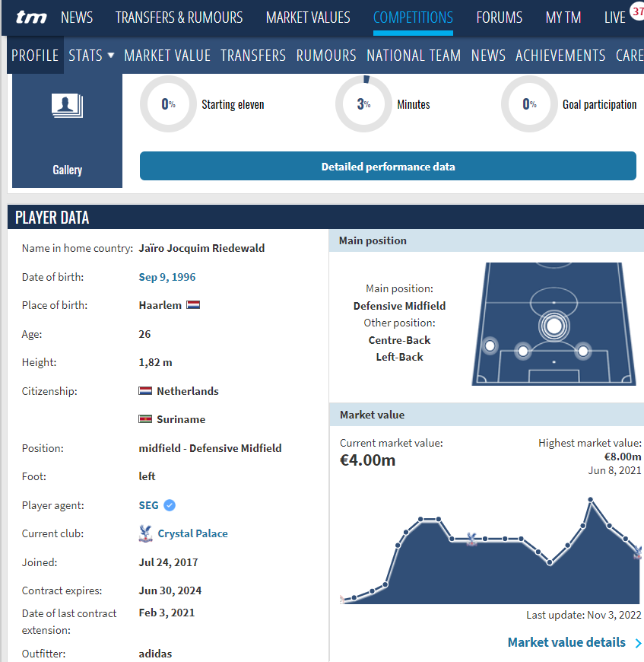Open the Rumours tab
The height and width of the screenshot is (662, 644).
tap(326, 56)
